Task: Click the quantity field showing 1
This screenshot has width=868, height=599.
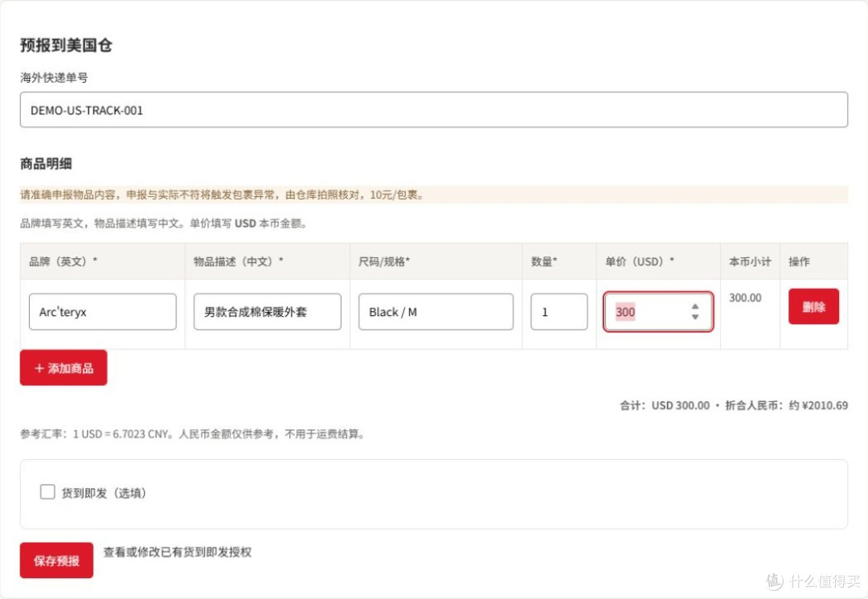Action: tap(559, 312)
